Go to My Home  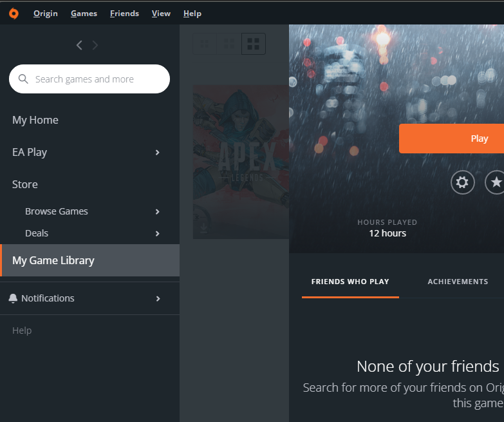click(x=89, y=120)
